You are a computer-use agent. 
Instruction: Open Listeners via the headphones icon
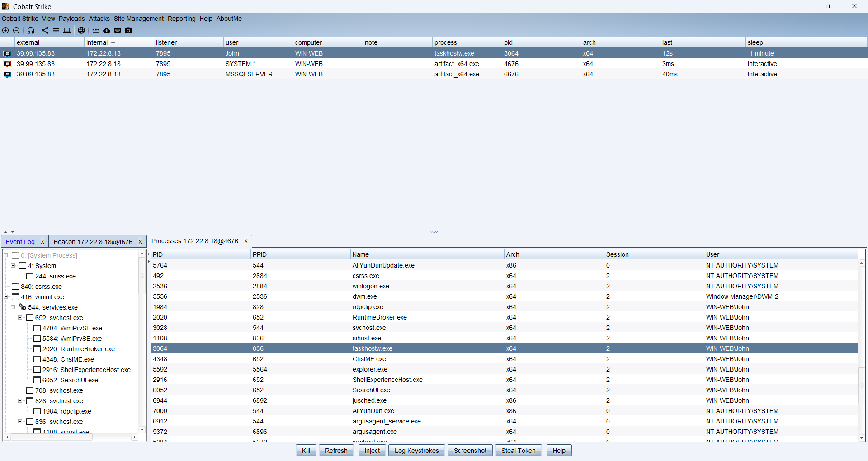point(31,30)
